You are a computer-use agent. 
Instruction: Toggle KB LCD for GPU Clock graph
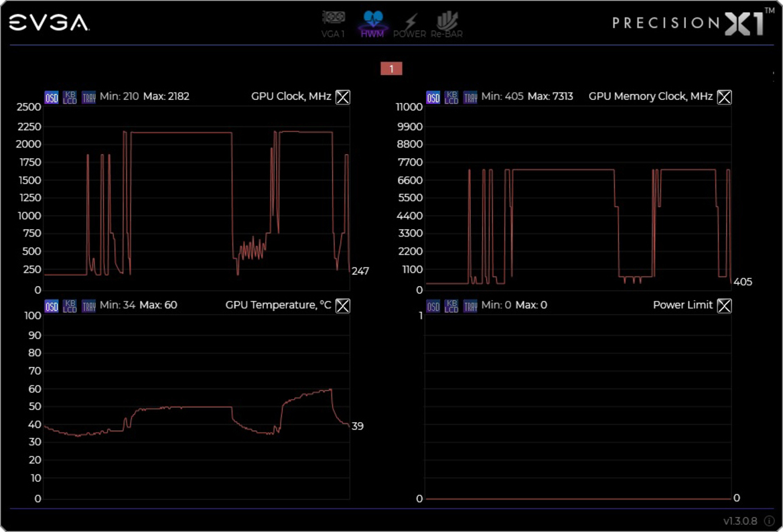(x=70, y=97)
